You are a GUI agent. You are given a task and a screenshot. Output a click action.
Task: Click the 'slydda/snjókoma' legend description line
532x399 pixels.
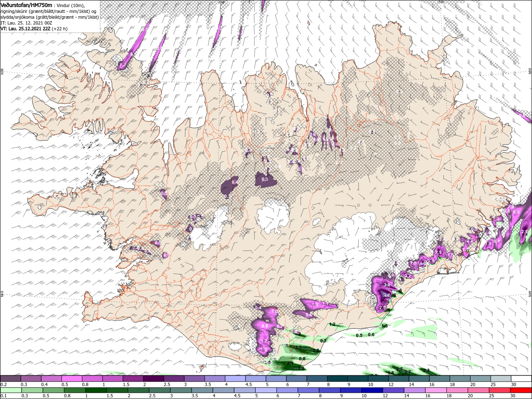[50, 17]
